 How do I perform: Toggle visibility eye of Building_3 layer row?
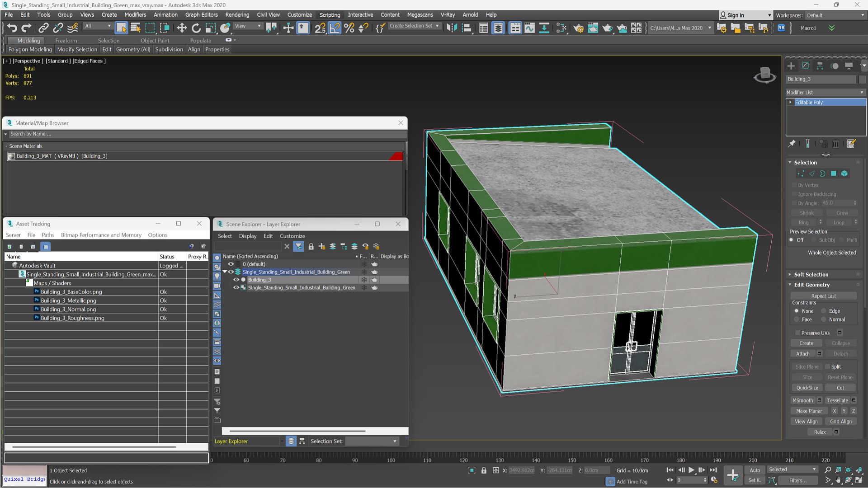tap(236, 280)
